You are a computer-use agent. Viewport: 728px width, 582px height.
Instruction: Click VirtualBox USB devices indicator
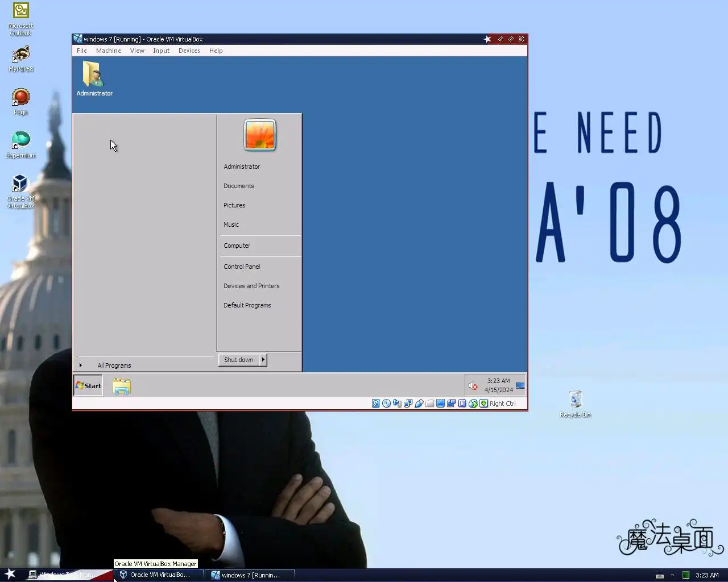point(419,404)
